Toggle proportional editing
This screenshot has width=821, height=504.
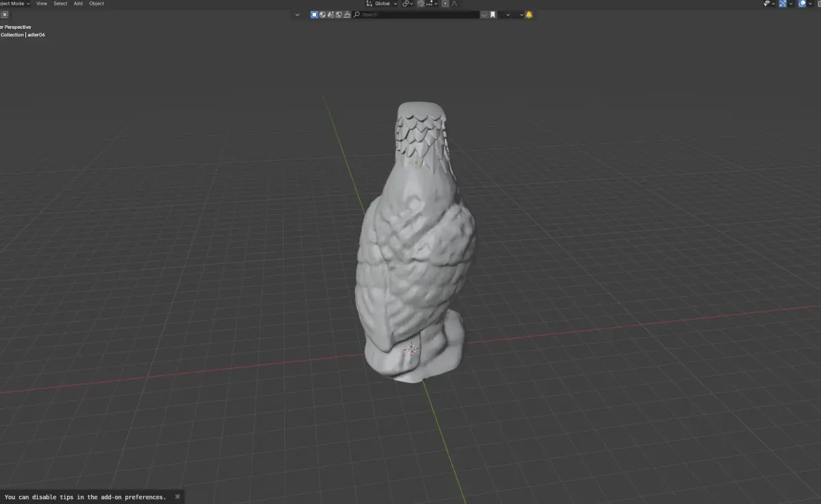coord(445,3)
